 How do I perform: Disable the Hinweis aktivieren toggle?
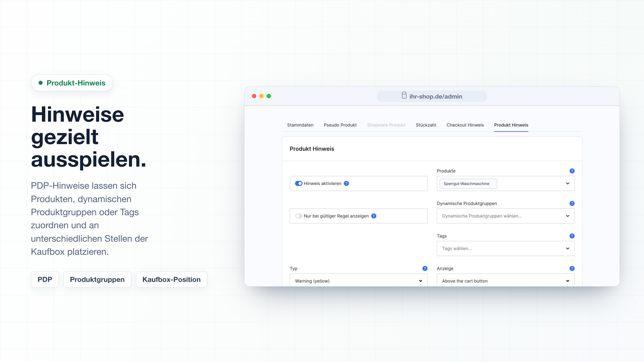coord(299,183)
